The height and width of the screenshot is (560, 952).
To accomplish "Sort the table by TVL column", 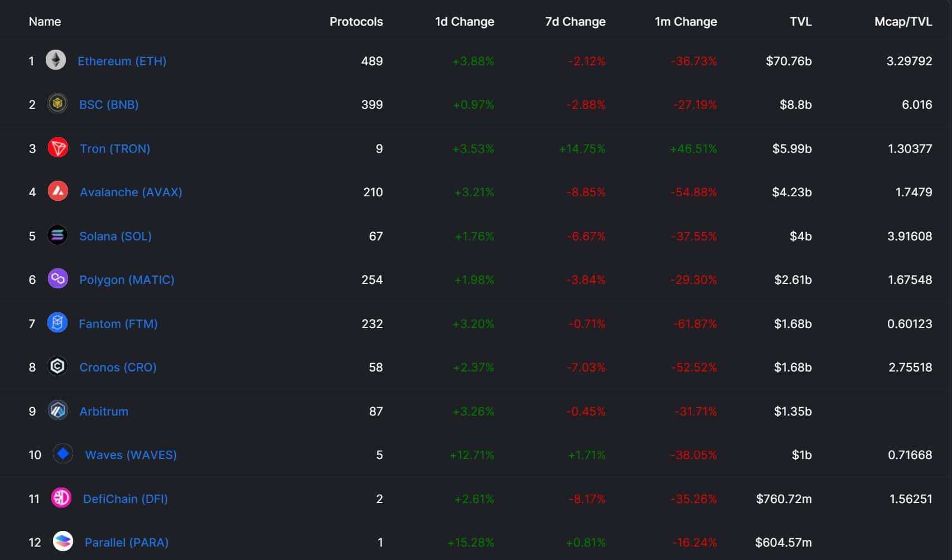I will pyautogui.click(x=800, y=22).
